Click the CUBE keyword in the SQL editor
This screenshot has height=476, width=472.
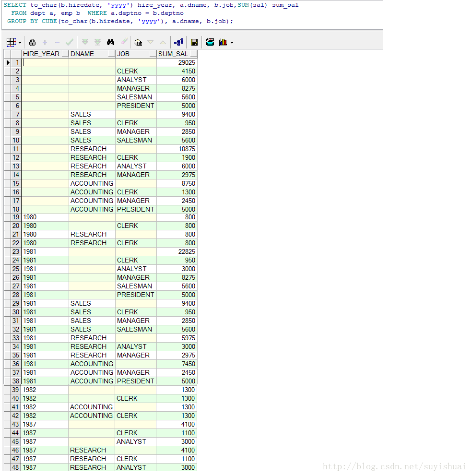click(49, 21)
